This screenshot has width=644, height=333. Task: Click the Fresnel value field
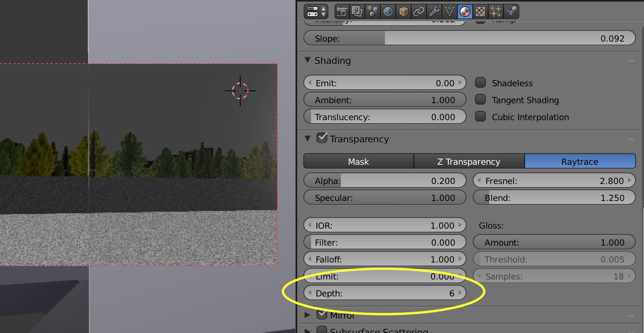[x=554, y=181]
